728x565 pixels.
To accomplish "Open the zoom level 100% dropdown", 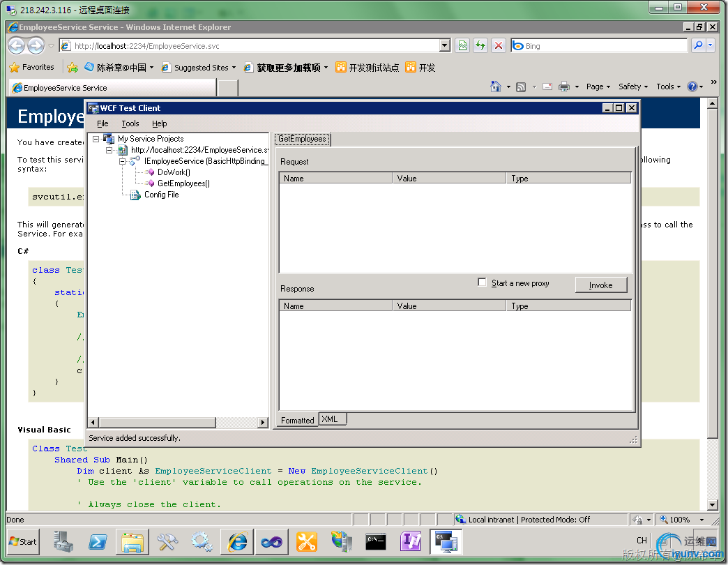I will click(x=702, y=520).
